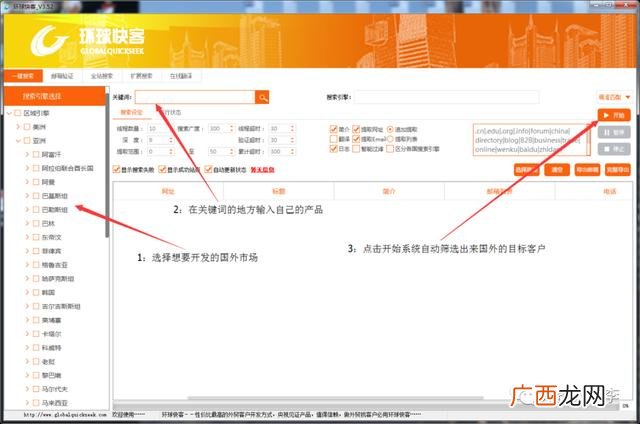Viewport: 640px width, 424px height.
Task: Focus the 搜索引擎 input field
Action: tap(447, 97)
